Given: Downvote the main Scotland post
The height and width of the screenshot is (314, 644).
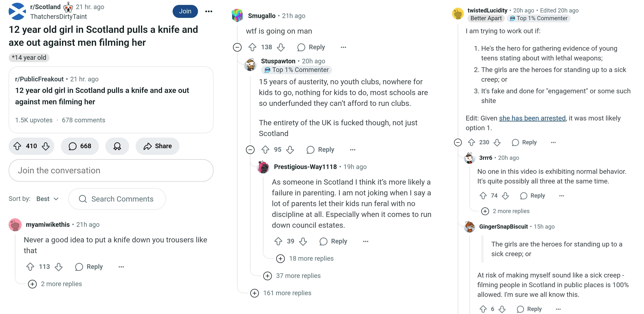Looking at the screenshot, I should [46, 146].
